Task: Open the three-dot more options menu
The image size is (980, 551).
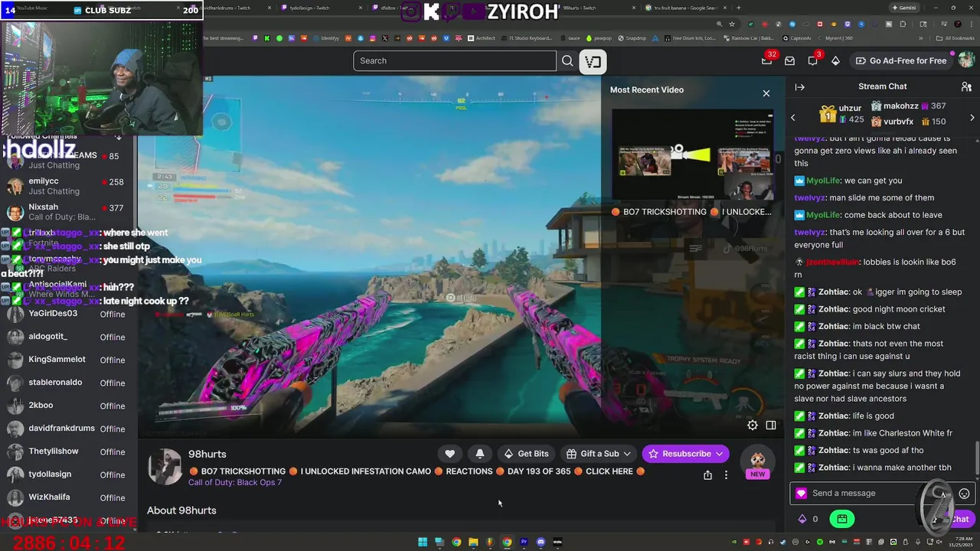Action: click(726, 475)
